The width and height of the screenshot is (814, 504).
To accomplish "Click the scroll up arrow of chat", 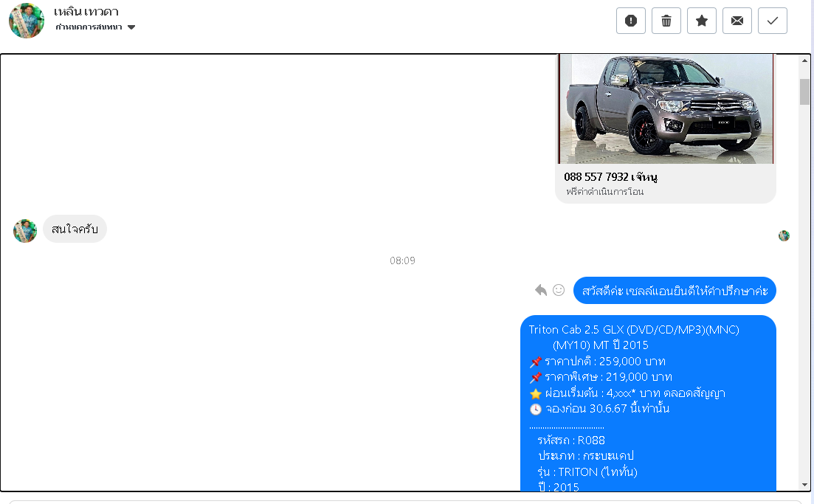I will (804, 61).
